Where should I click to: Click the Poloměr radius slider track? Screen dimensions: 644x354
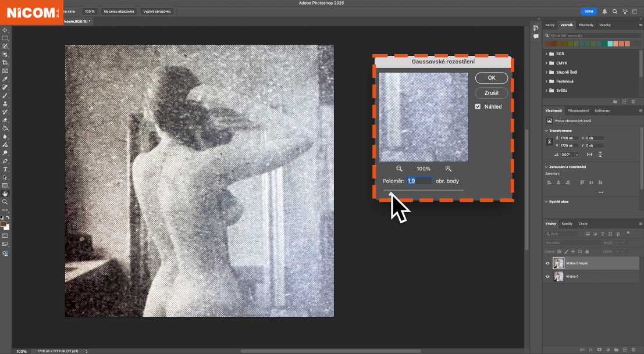(425, 190)
